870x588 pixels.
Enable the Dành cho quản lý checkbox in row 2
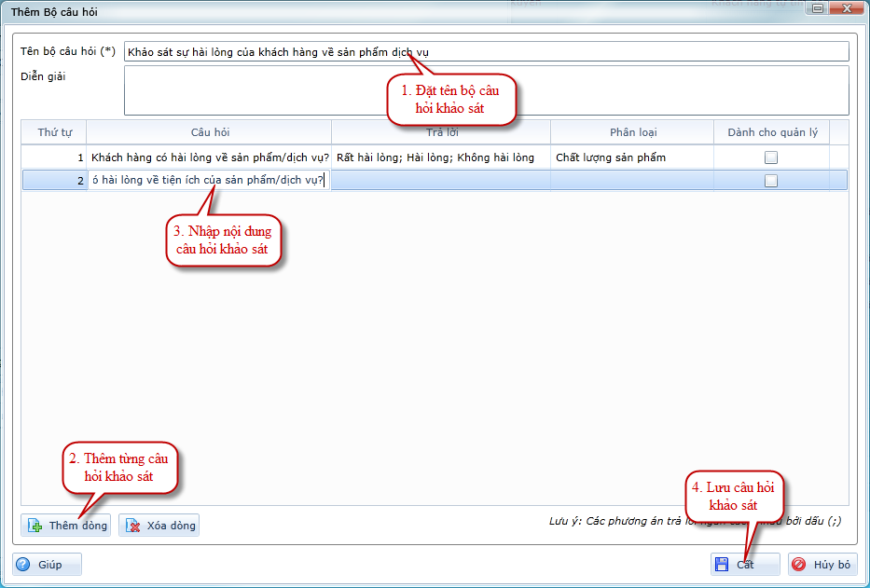pos(770,181)
